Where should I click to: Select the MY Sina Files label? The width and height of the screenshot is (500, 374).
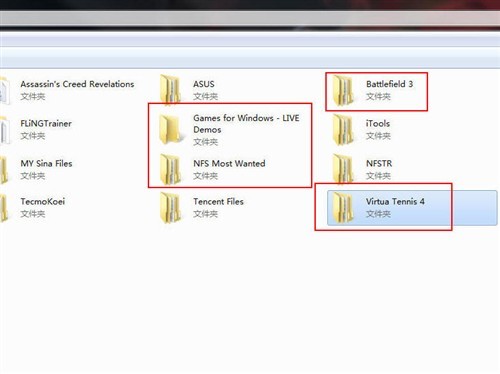46,163
